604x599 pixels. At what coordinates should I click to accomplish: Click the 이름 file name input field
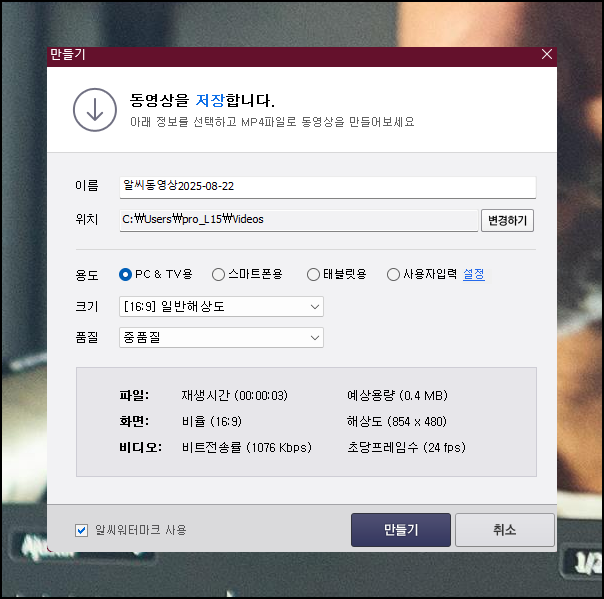click(327, 187)
